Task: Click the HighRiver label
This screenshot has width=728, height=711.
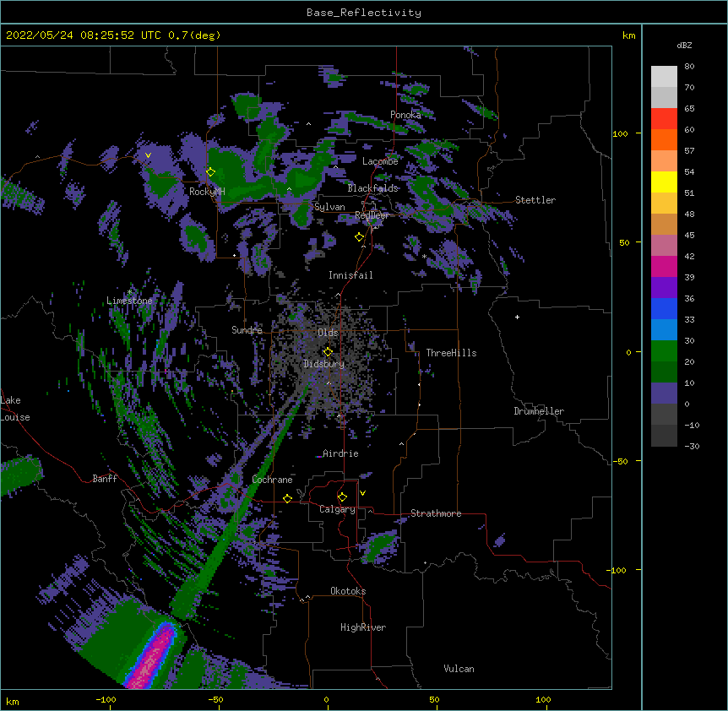Action: (363, 627)
